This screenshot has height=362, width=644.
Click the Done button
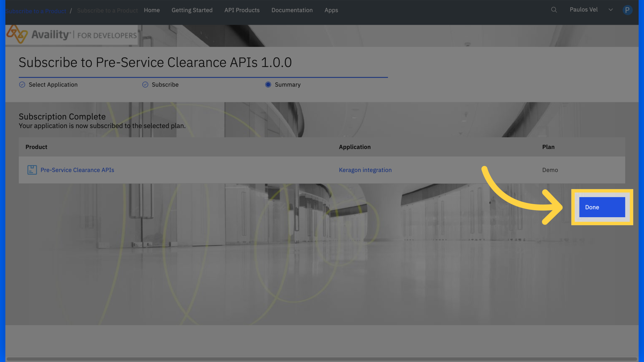point(602,207)
